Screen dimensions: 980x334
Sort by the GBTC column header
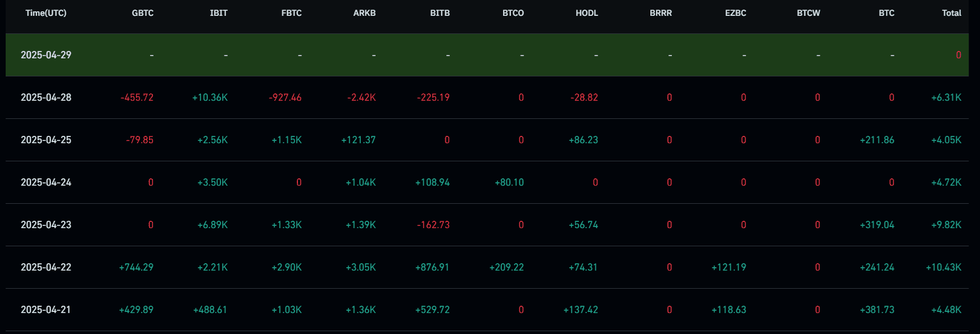click(x=143, y=13)
